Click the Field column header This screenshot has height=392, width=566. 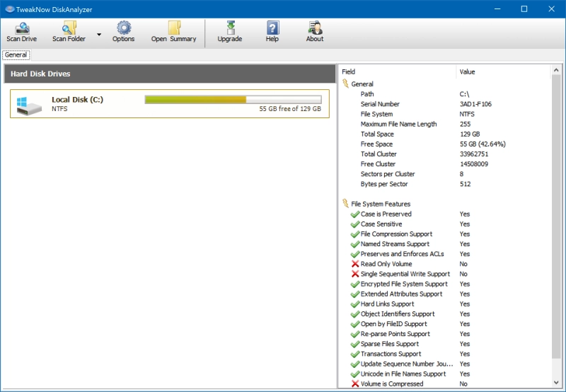coord(398,72)
